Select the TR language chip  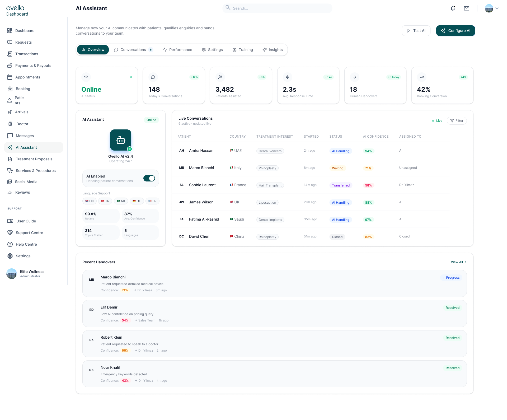[105, 201]
